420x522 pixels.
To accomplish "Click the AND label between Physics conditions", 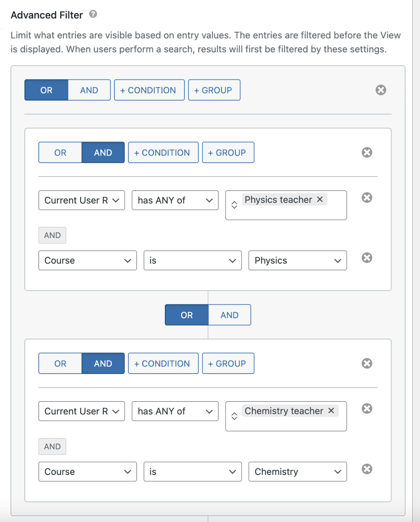I will (x=52, y=235).
